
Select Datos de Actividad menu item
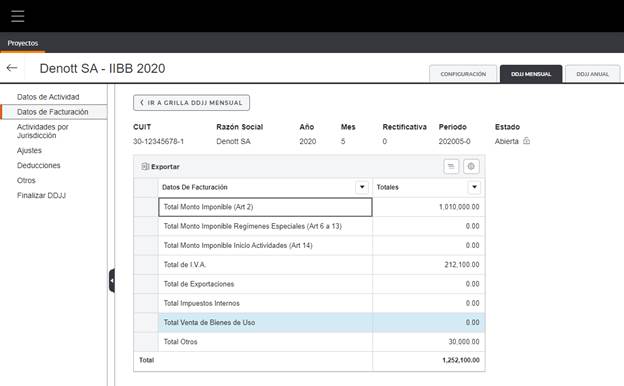click(48, 97)
